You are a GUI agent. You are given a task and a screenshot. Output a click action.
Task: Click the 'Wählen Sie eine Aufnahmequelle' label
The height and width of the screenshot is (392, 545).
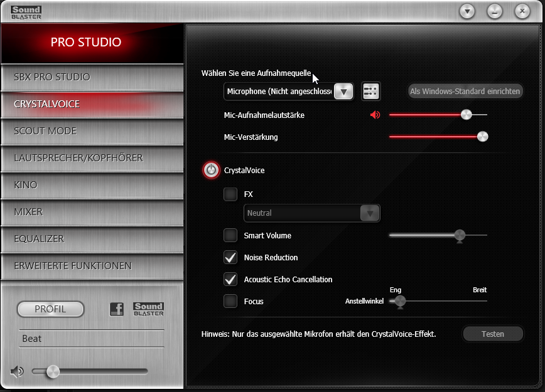coord(256,73)
